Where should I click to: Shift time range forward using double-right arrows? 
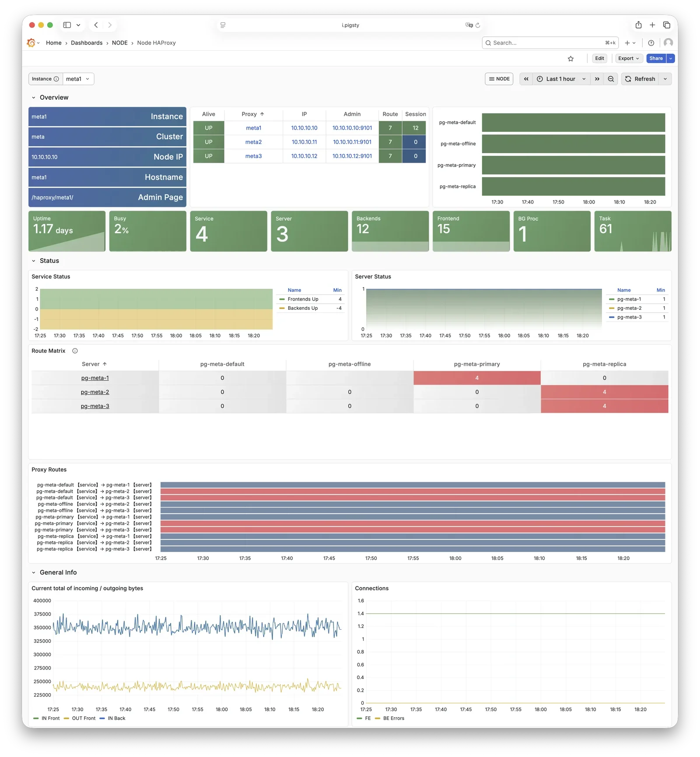[597, 79]
